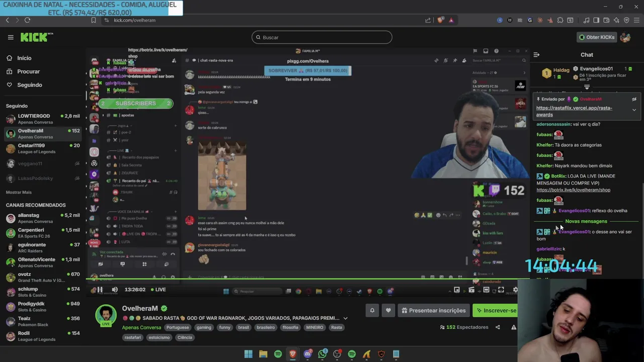This screenshot has height=362, width=644.
Task: Hide the pinned chat message
Action: (x=634, y=99)
